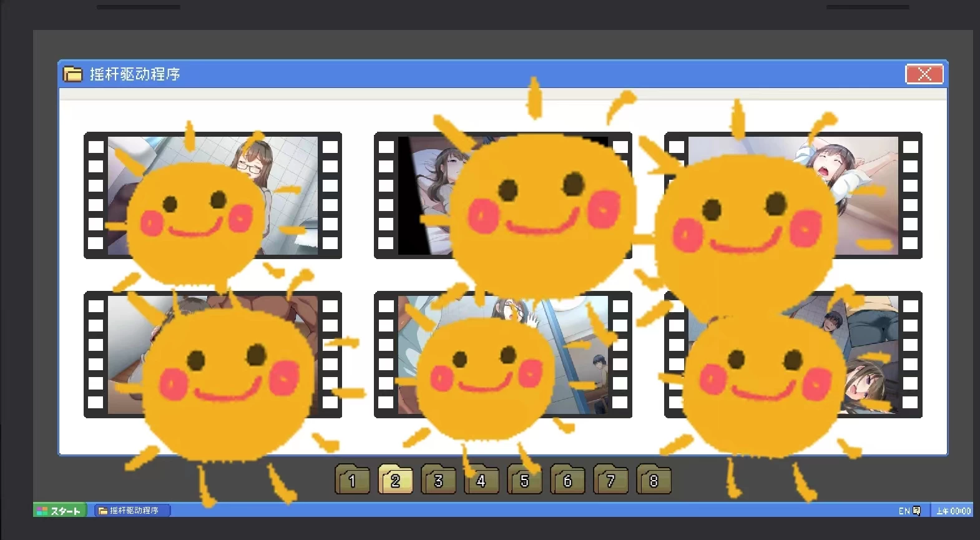Screen dimensions: 980x540
Task: Open folder number 7
Action: point(611,479)
